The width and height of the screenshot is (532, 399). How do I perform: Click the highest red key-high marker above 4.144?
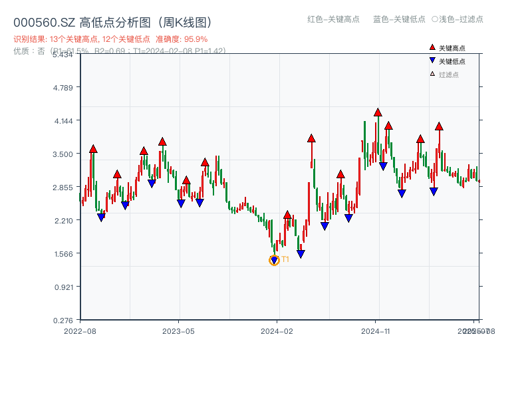click(x=378, y=112)
